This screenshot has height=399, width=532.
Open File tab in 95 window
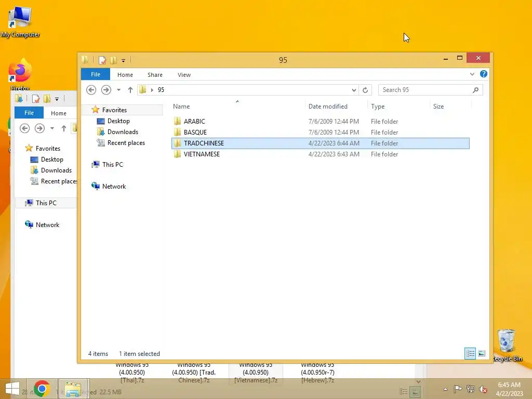click(96, 74)
